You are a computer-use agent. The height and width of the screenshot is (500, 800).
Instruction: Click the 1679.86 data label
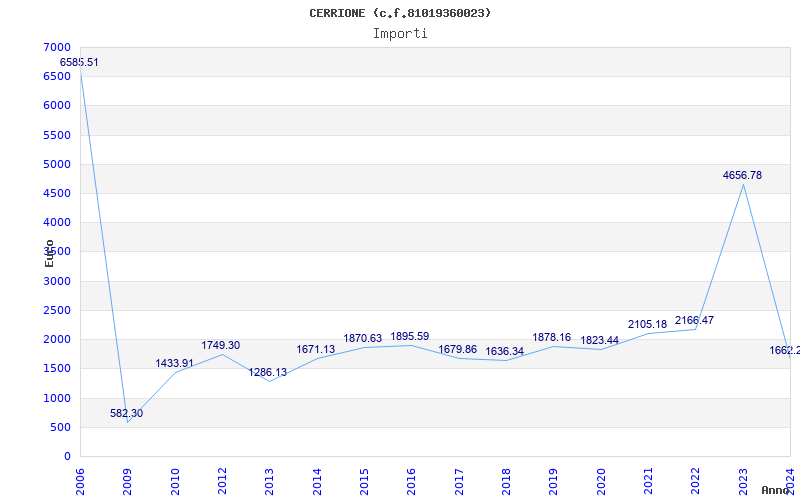458,349
